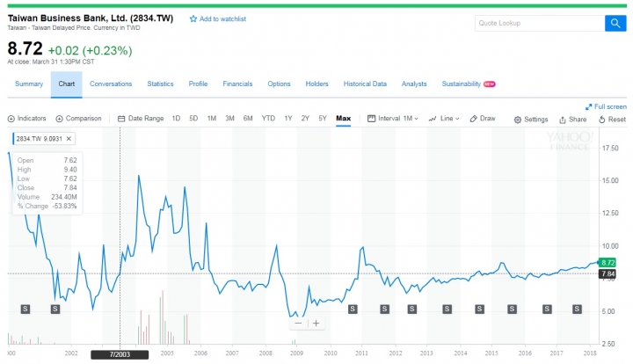Click the Date Range calendar icon
This screenshot has height=364, width=633.
click(x=121, y=119)
